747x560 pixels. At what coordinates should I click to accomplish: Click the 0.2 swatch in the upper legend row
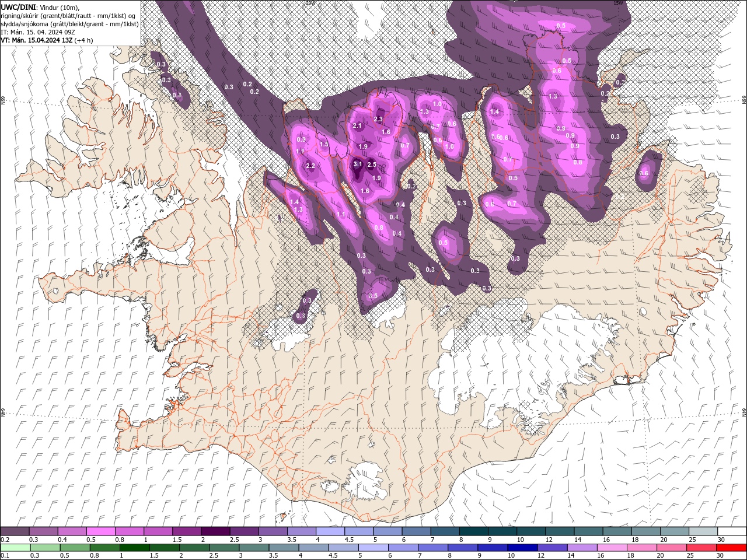(x=15, y=531)
